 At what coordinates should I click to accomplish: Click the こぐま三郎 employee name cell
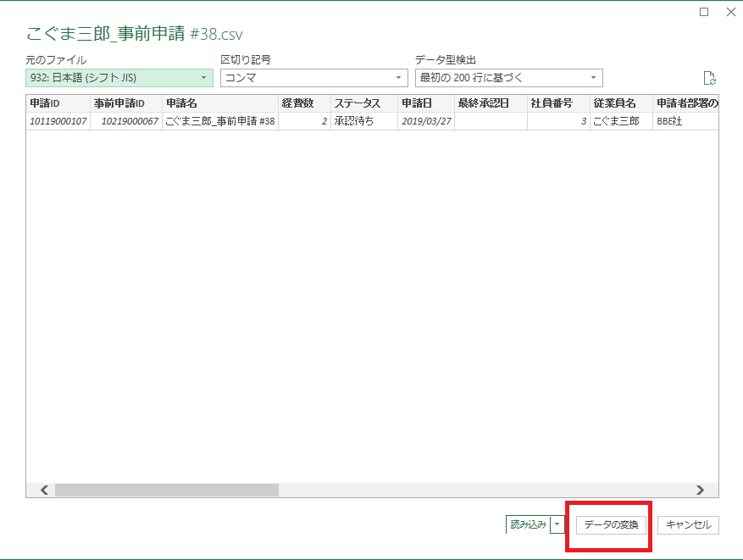coord(621,121)
